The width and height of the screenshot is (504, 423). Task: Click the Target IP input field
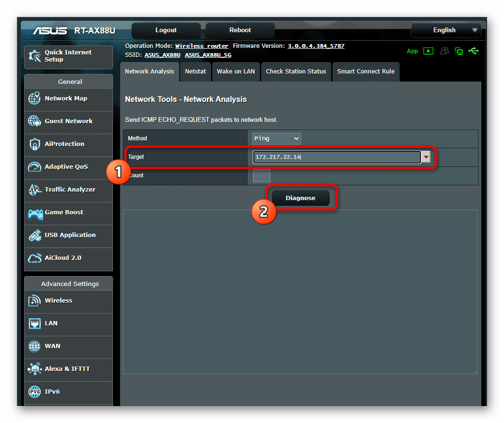click(x=336, y=157)
